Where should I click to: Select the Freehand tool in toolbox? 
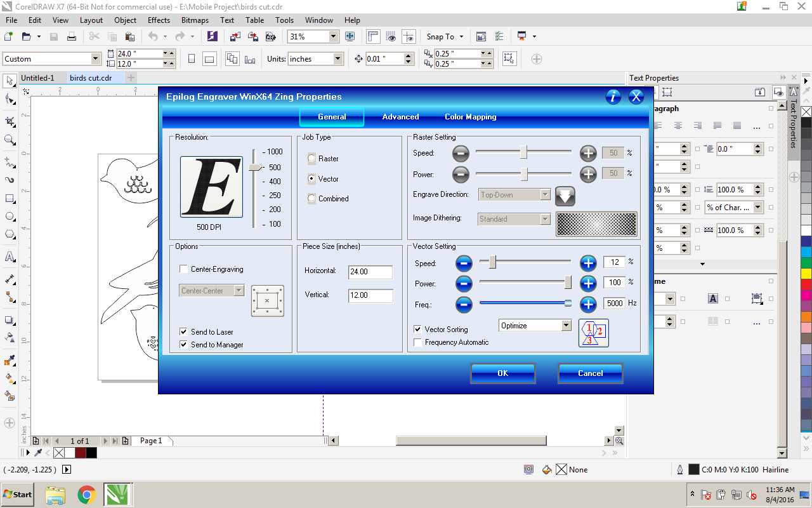coord(10,161)
